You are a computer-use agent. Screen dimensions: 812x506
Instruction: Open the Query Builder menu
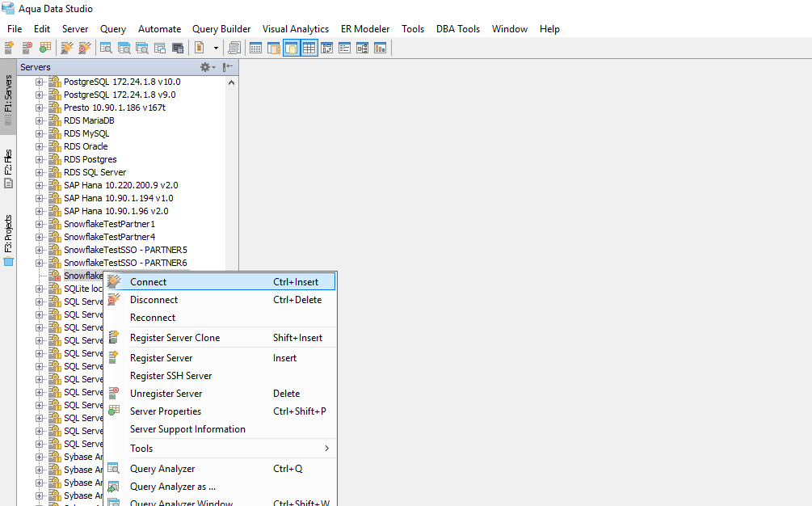pyautogui.click(x=221, y=29)
